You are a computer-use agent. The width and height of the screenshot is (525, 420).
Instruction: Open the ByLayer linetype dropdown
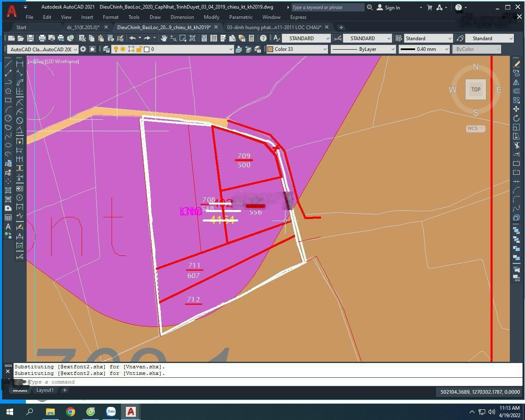[x=363, y=49]
